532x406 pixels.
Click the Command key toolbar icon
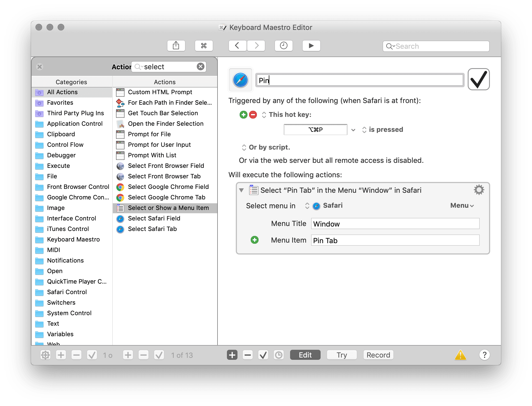[204, 46]
